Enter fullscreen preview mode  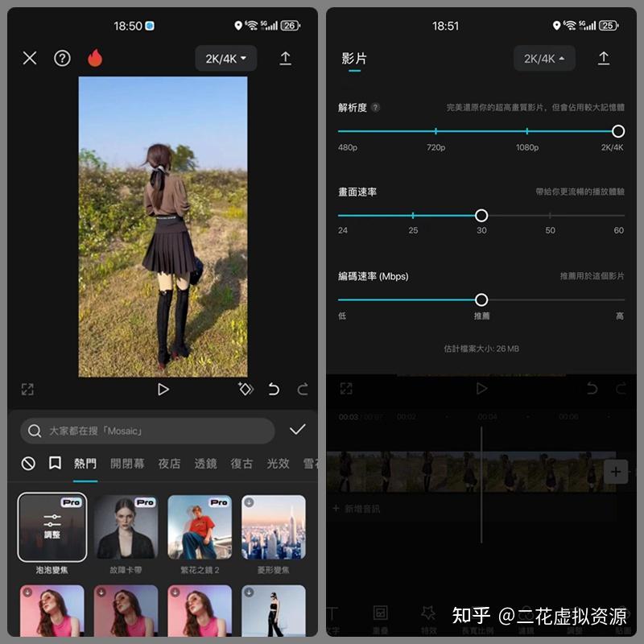(x=27, y=389)
